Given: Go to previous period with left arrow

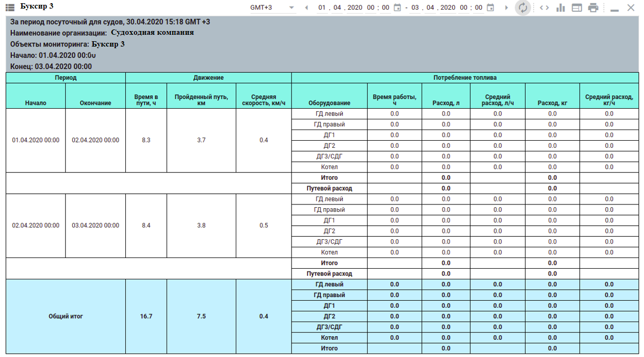Looking at the screenshot, I should pyautogui.click(x=306, y=7).
